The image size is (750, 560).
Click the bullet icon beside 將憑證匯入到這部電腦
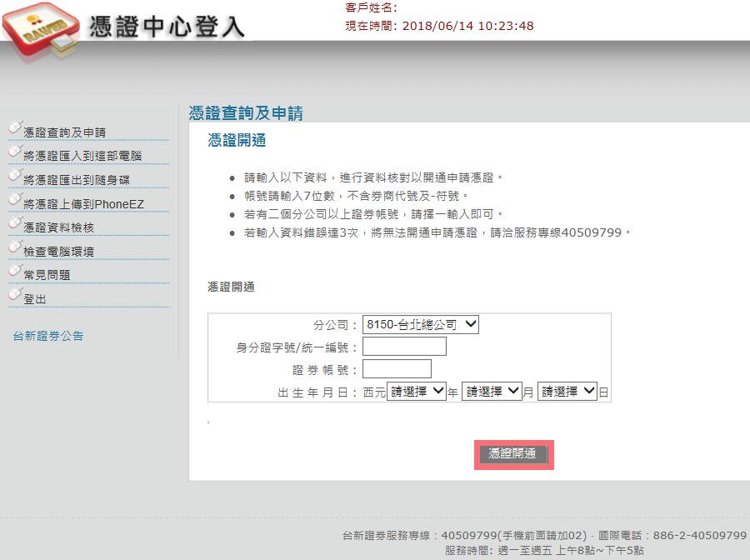(15, 152)
